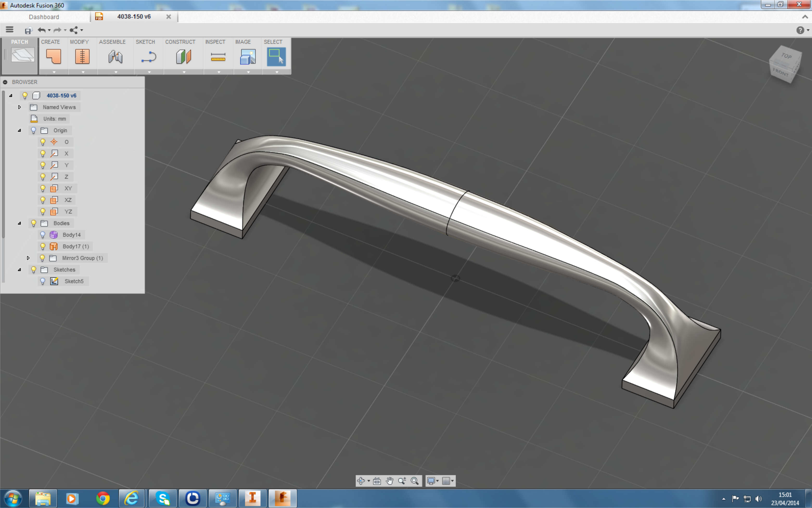
Task: Switch to the Dashboard tab
Action: tap(44, 17)
